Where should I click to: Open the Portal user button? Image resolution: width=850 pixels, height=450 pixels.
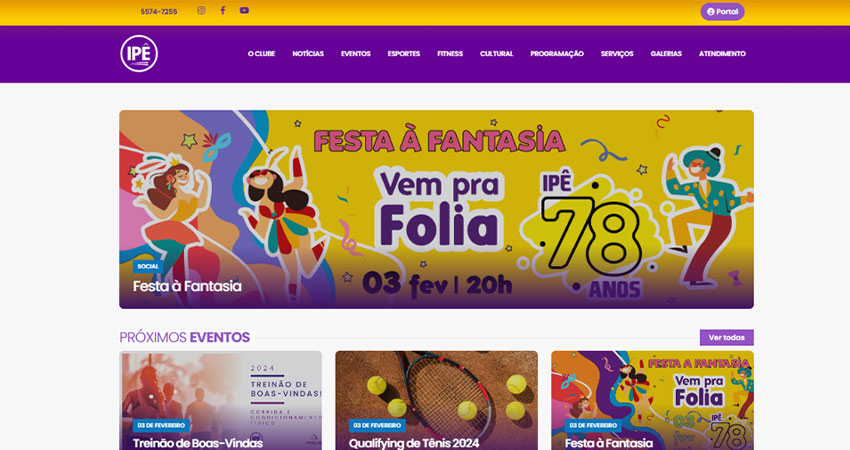pos(722,11)
